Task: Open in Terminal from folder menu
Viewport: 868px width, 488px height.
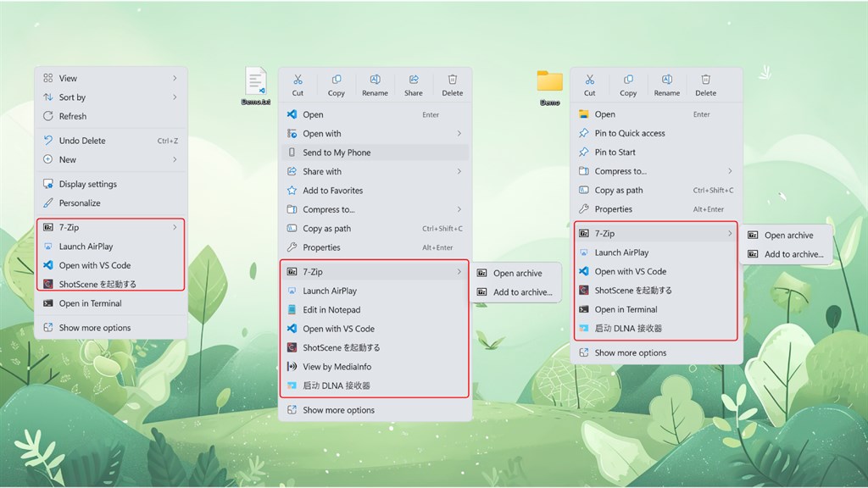Action: coord(656,309)
